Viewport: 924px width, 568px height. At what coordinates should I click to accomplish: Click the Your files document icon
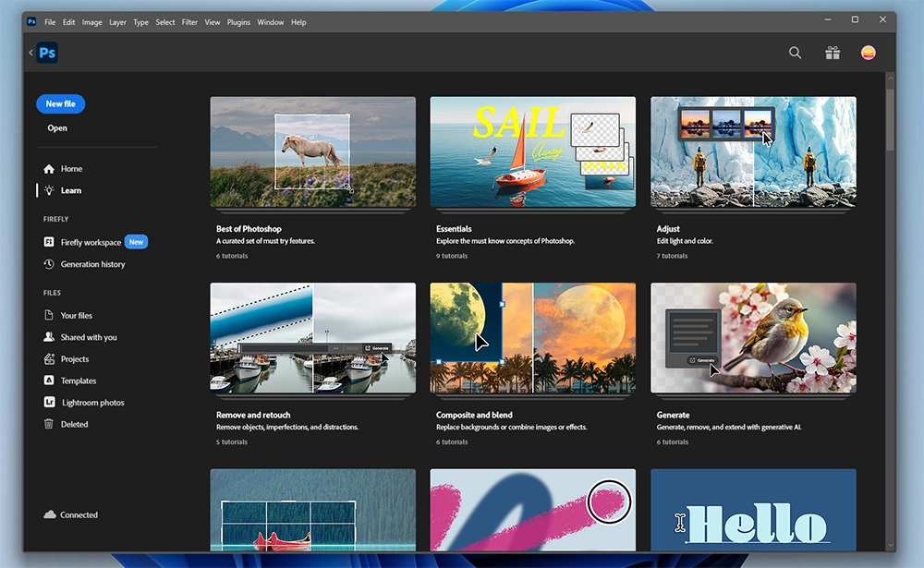coord(49,315)
